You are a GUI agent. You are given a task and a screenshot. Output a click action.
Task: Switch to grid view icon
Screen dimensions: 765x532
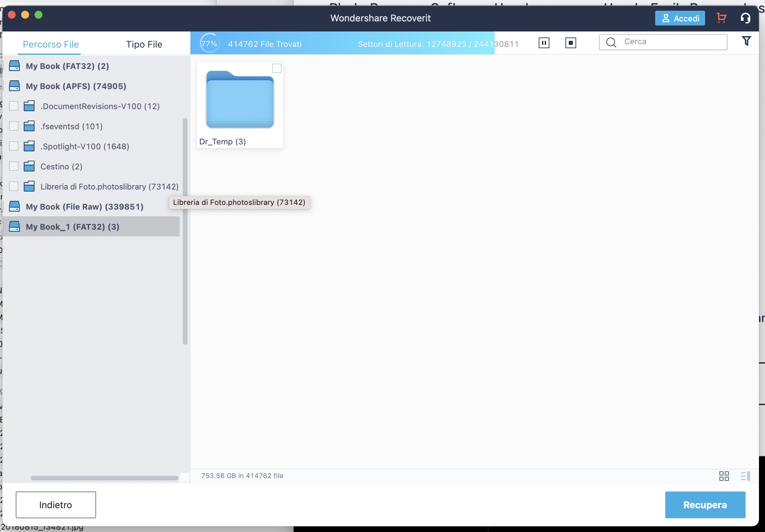[724, 476]
